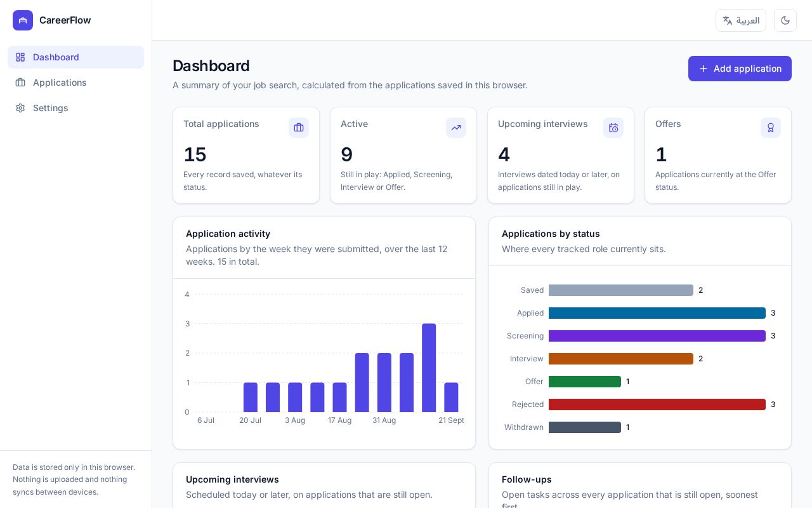Open the Dashboard menu item
This screenshot has width=812, height=508.
[x=75, y=57]
